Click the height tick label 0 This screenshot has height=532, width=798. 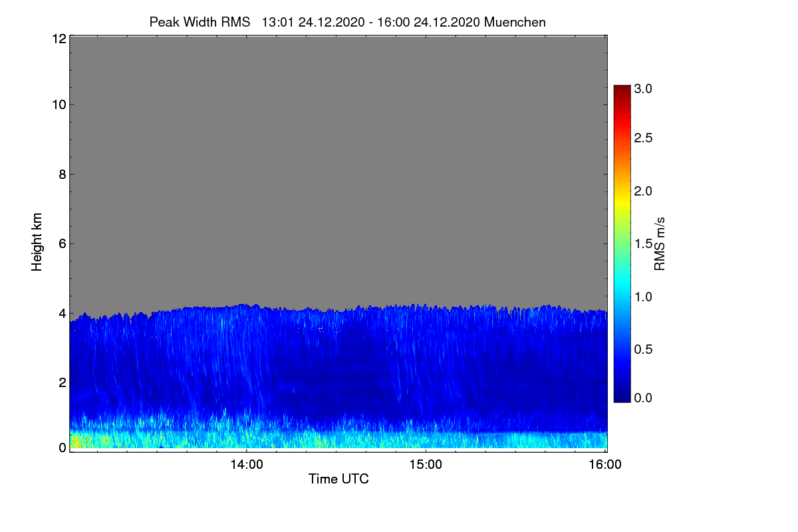61,448
